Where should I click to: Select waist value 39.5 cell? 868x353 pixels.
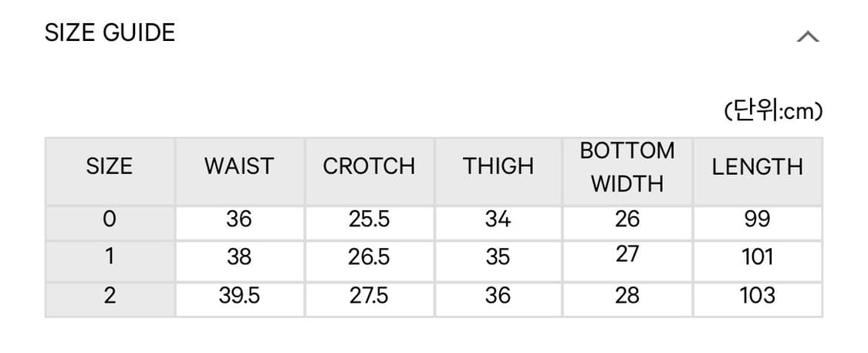tap(239, 295)
